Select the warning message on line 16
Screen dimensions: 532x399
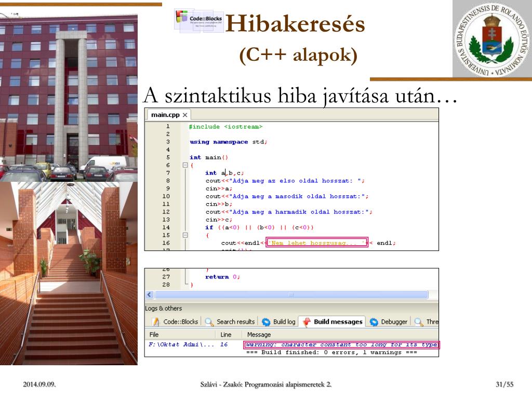(341, 345)
